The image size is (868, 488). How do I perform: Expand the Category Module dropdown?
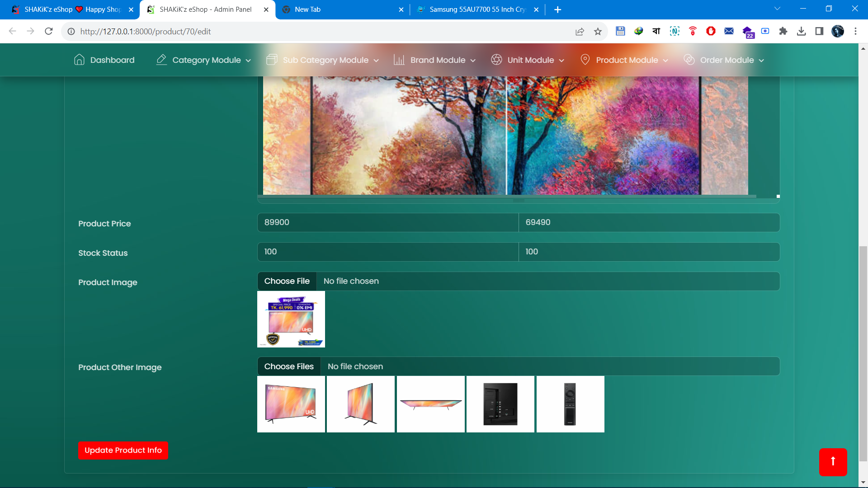pyautogui.click(x=248, y=61)
